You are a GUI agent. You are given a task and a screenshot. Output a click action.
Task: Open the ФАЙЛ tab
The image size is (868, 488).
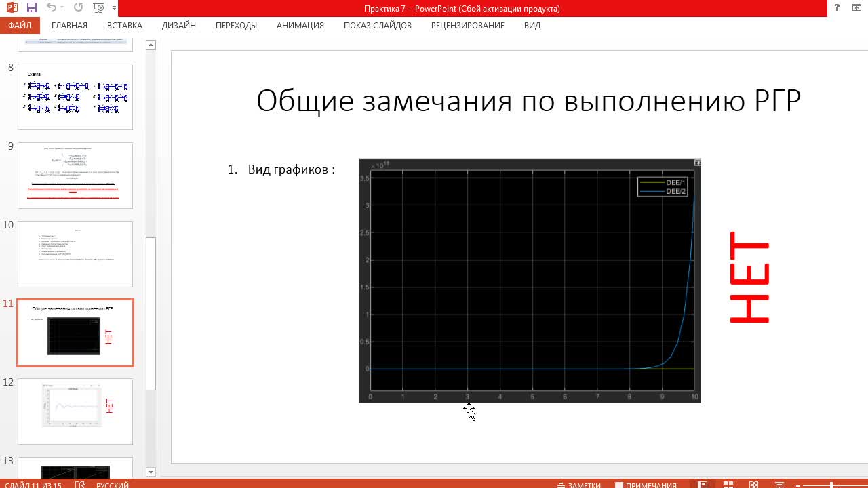tap(20, 26)
